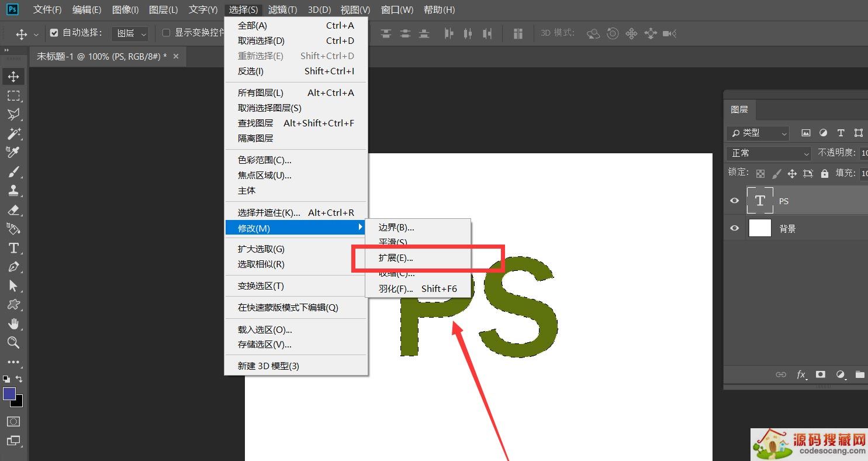Screen dimensions: 868x461
Task: Click the 3D roll object icon
Action: coord(613,33)
